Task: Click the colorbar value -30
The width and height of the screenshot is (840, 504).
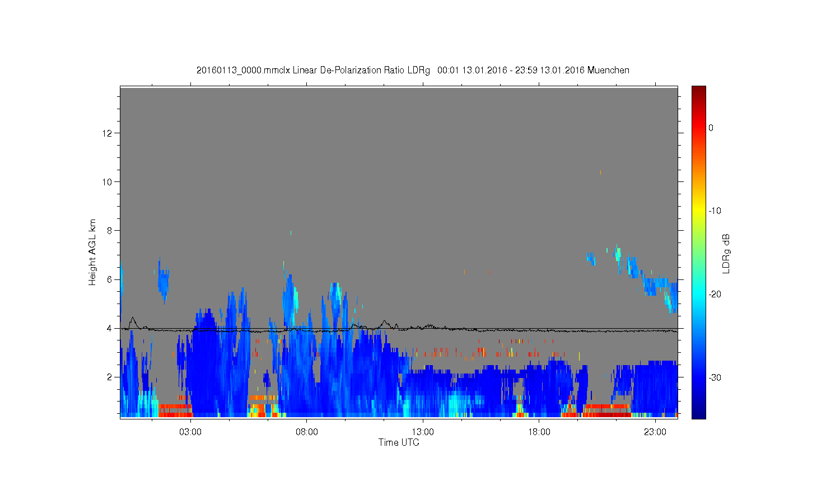Action: click(715, 378)
